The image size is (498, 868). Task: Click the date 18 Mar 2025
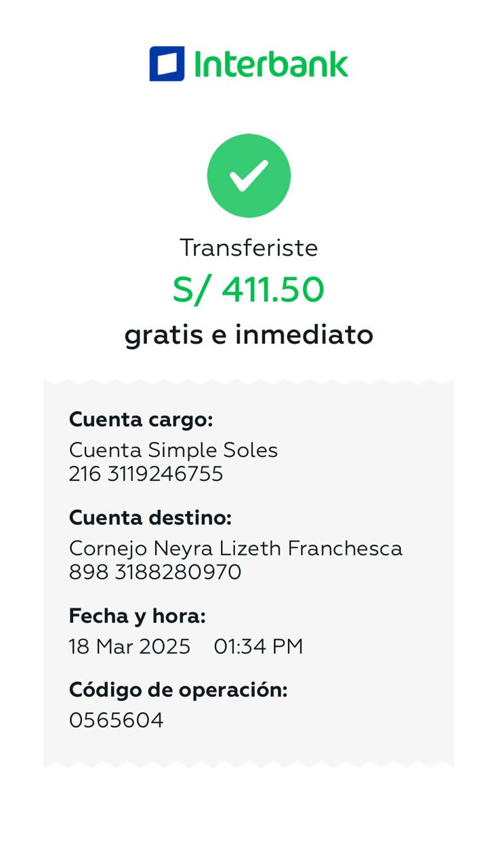129,647
